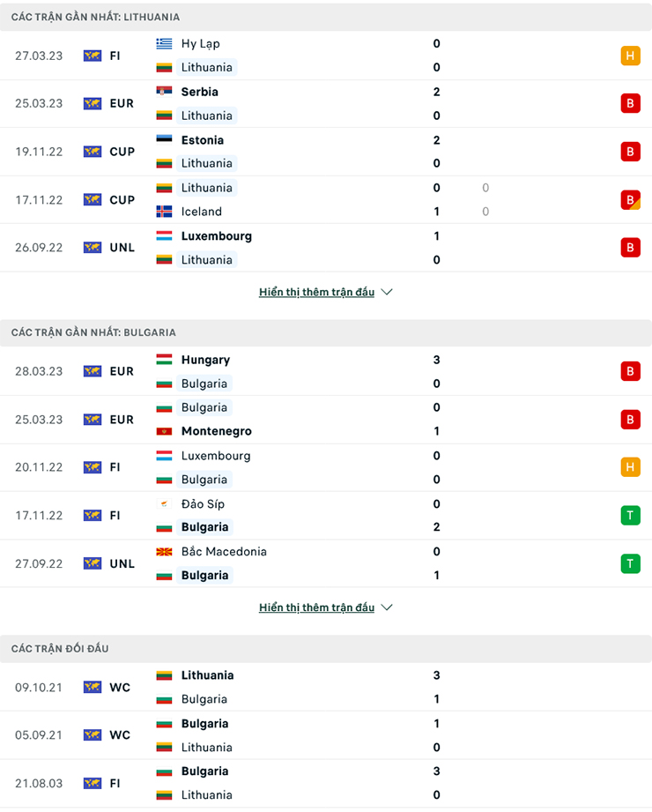Click the UNL competition label on 27.09.22
This screenshot has width=652, height=812.
(x=122, y=563)
